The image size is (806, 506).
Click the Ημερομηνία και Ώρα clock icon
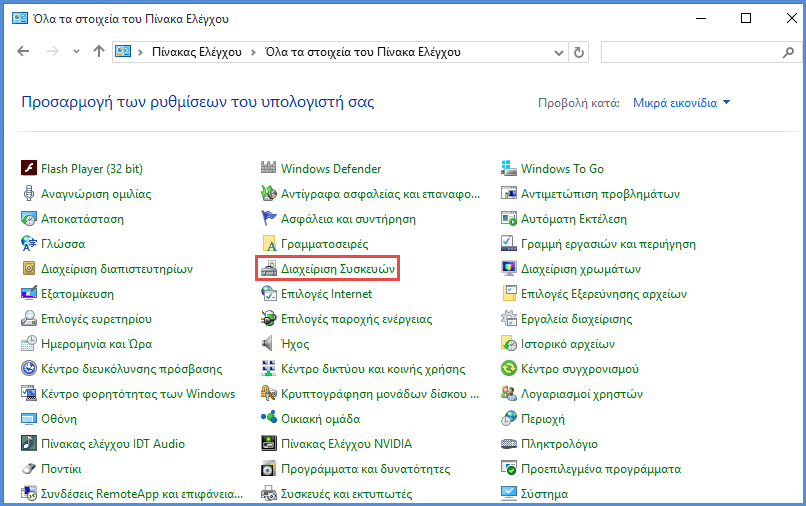[29, 344]
